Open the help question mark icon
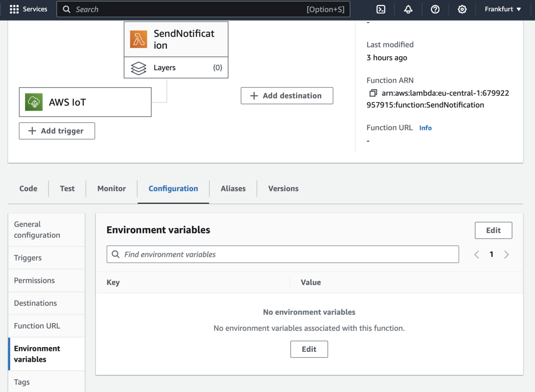 point(435,9)
